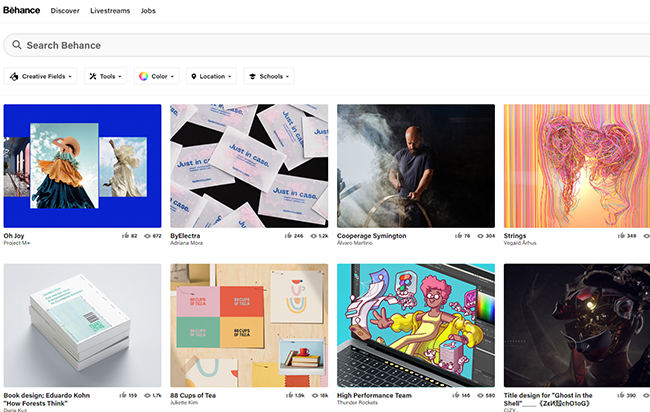The image size is (650, 412).
Task: Click the thumbs-up icon on Strings
Action: coord(621,235)
